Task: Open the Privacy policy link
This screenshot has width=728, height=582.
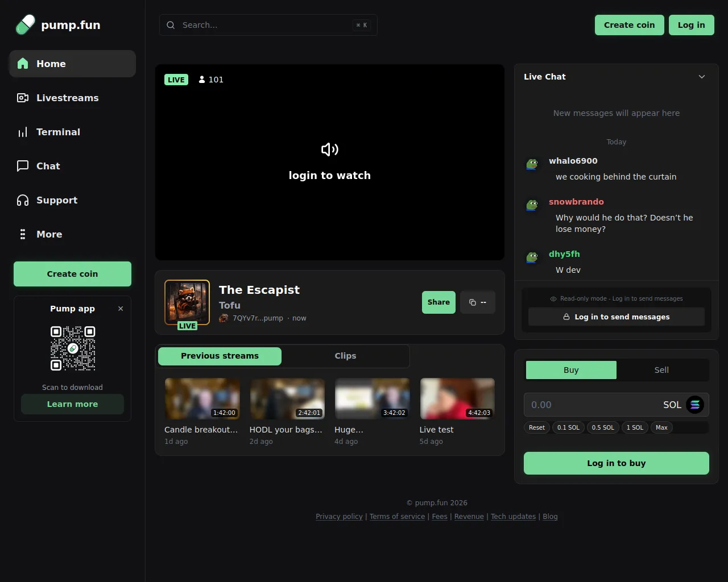Action: pos(339,517)
